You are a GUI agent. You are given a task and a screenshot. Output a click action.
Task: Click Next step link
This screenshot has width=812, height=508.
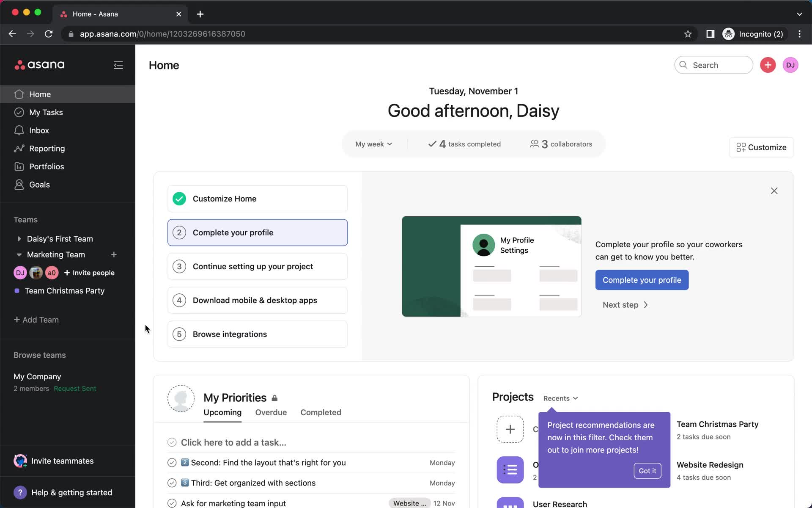coord(625,305)
